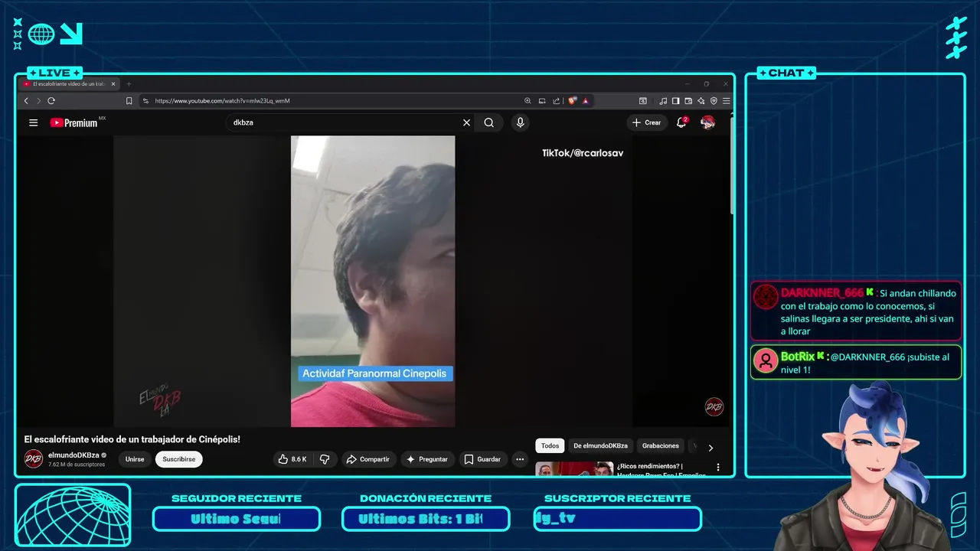Click DARKNNER_666 username in chat

tap(822, 293)
